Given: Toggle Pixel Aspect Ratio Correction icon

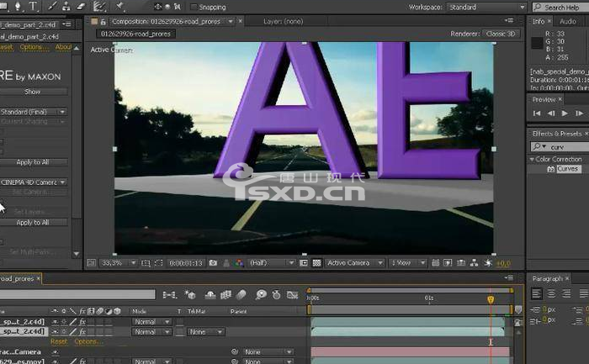Looking at the screenshot, I should [x=435, y=263].
